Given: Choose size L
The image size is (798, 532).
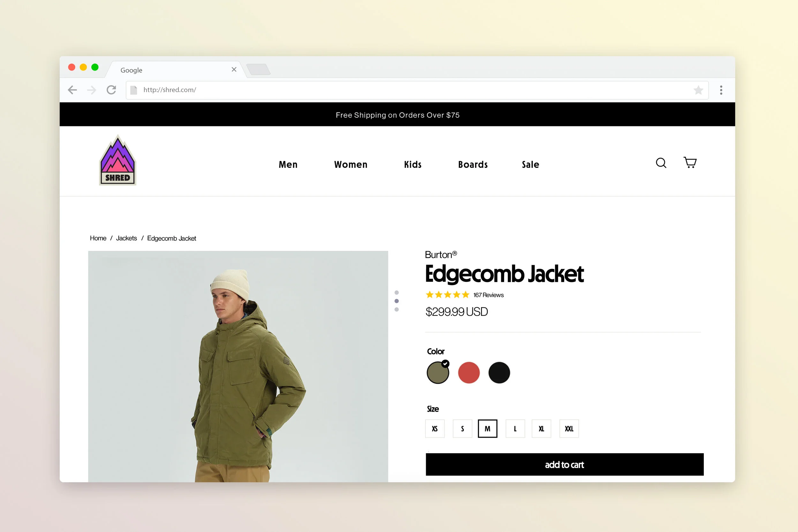Looking at the screenshot, I should [515, 429].
